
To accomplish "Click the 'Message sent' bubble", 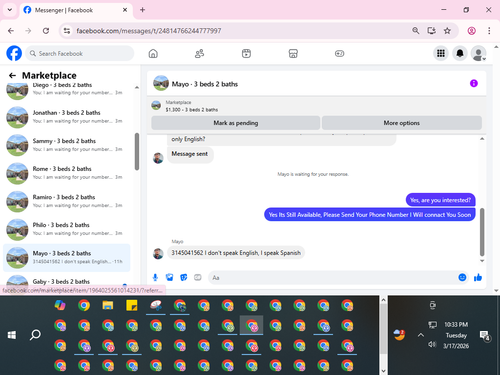I will point(190,154).
